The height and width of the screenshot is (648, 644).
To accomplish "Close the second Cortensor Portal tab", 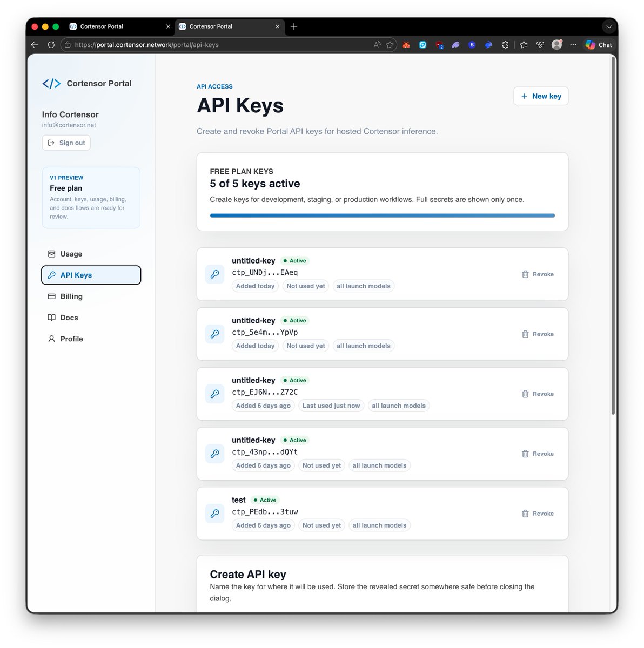I will [278, 26].
